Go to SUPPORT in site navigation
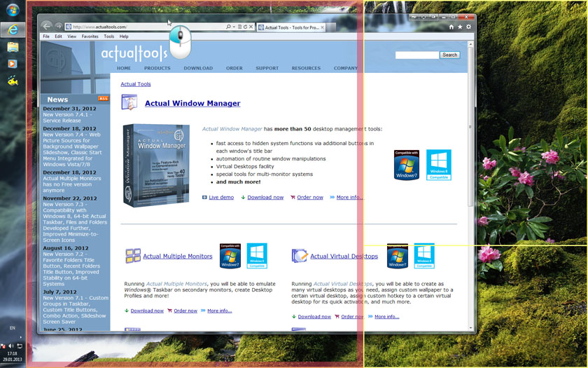Image resolution: width=588 pixels, height=368 pixels. pyautogui.click(x=267, y=69)
